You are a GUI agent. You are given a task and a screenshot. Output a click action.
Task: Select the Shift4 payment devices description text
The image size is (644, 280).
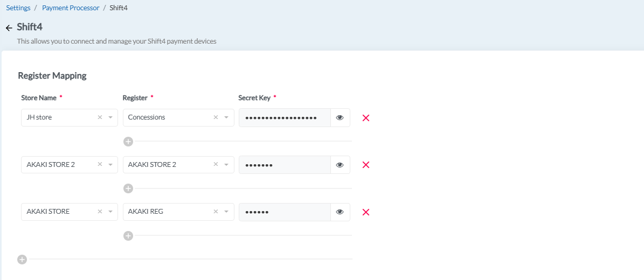[116, 41]
